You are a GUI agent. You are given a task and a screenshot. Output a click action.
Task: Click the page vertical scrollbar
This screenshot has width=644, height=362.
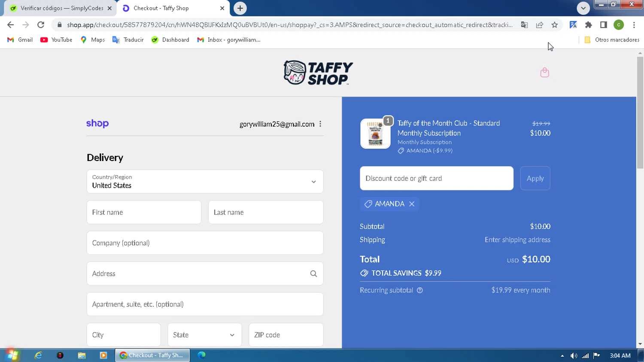pos(640,112)
